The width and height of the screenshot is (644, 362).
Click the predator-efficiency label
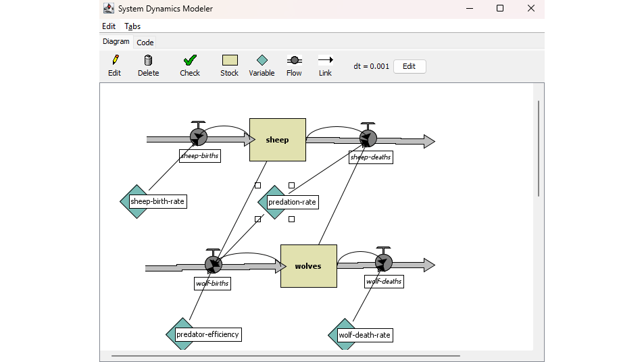coord(208,334)
